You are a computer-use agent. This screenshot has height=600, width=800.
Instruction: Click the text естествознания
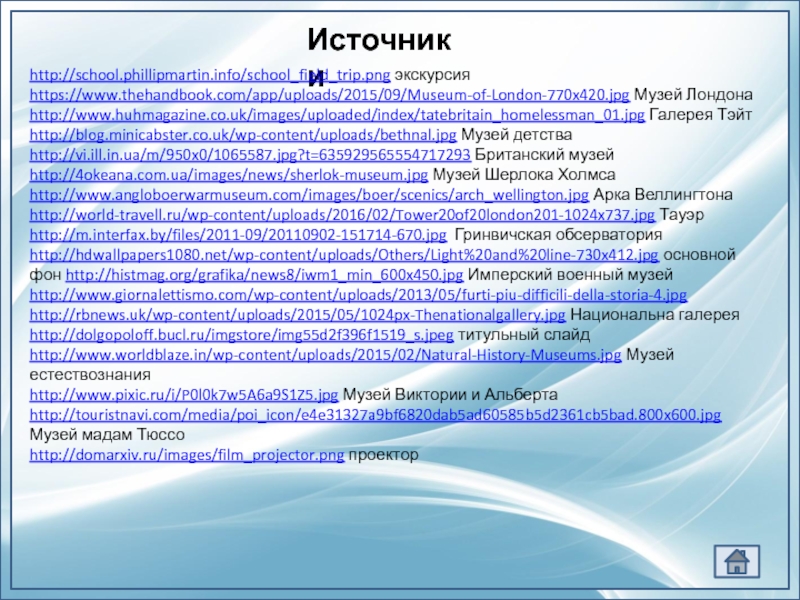pyautogui.click(x=90, y=374)
